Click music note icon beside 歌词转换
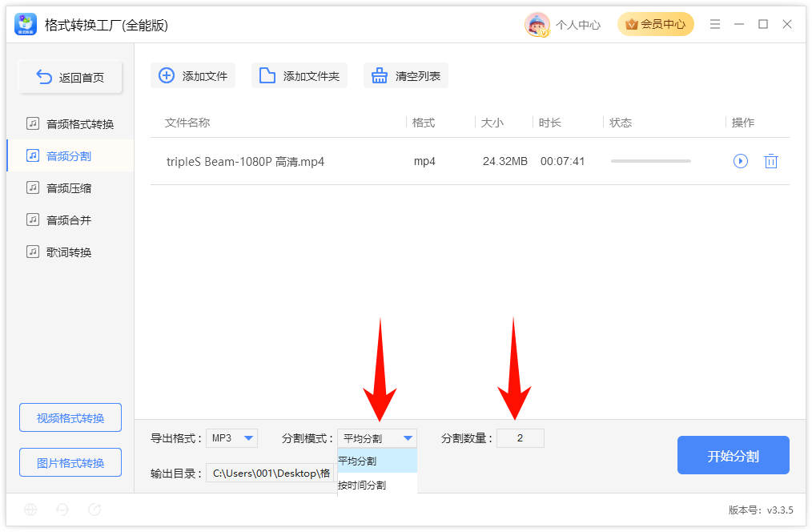This screenshot has width=812, height=532. tap(33, 252)
